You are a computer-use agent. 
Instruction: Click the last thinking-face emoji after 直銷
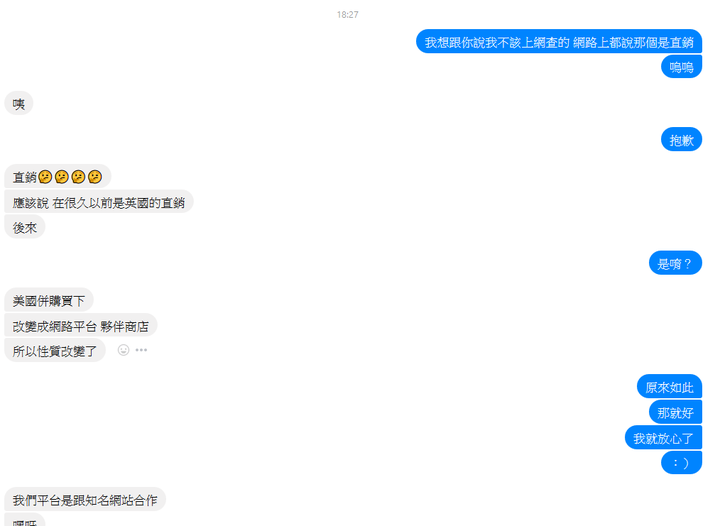95,177
